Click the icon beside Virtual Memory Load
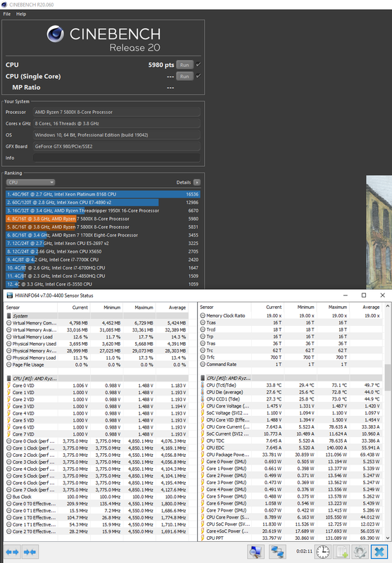The image size is (392, 563). [x=9, y=337]
